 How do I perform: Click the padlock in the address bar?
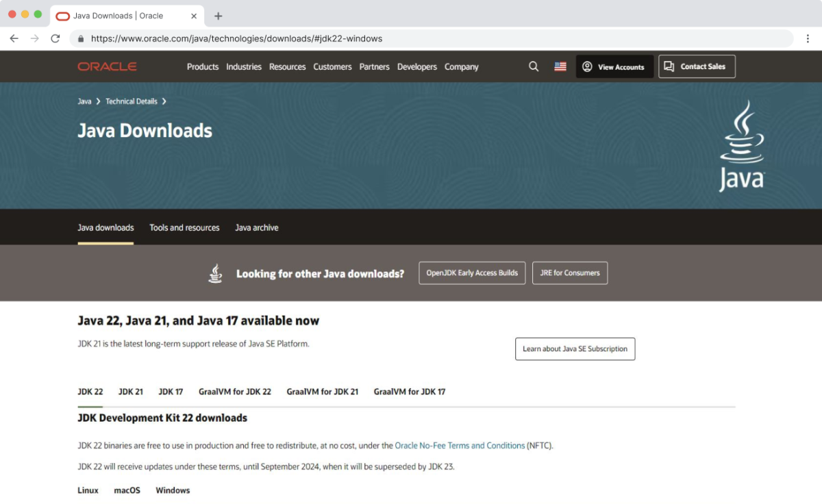coord(81,38)
